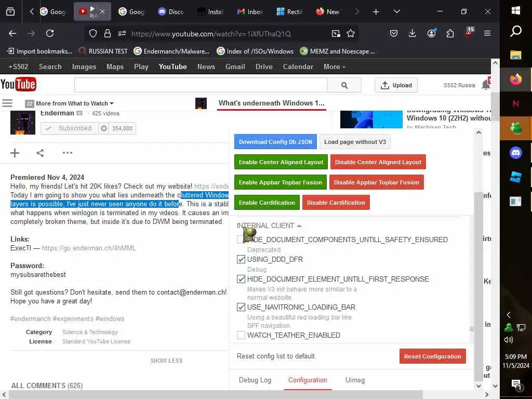This screenshot has height=399, width=532.
Task: Uncheck HIDE_DOCUMENT_ELEMENT_UNTILL_FIRST_RESPONSE
Action: point(241,279)
